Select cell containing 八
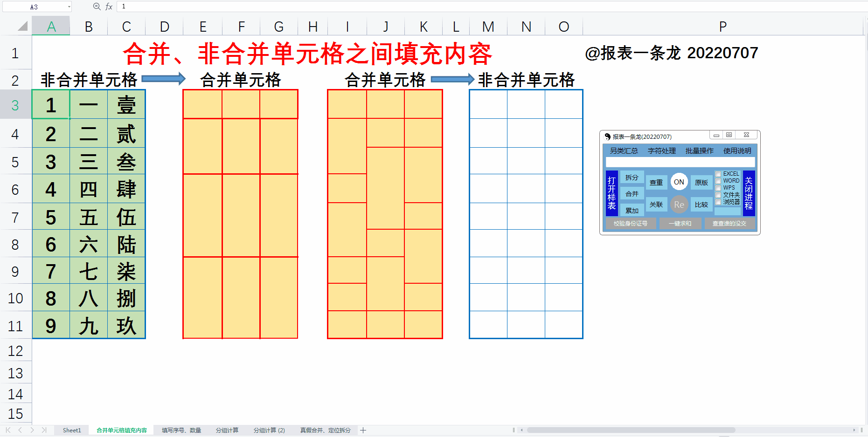 (89, 298)
